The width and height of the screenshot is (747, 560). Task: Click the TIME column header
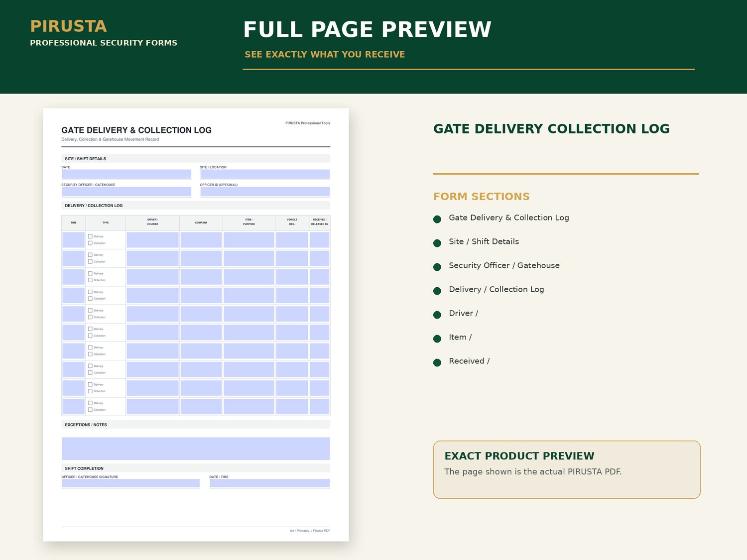coord(73,223)
